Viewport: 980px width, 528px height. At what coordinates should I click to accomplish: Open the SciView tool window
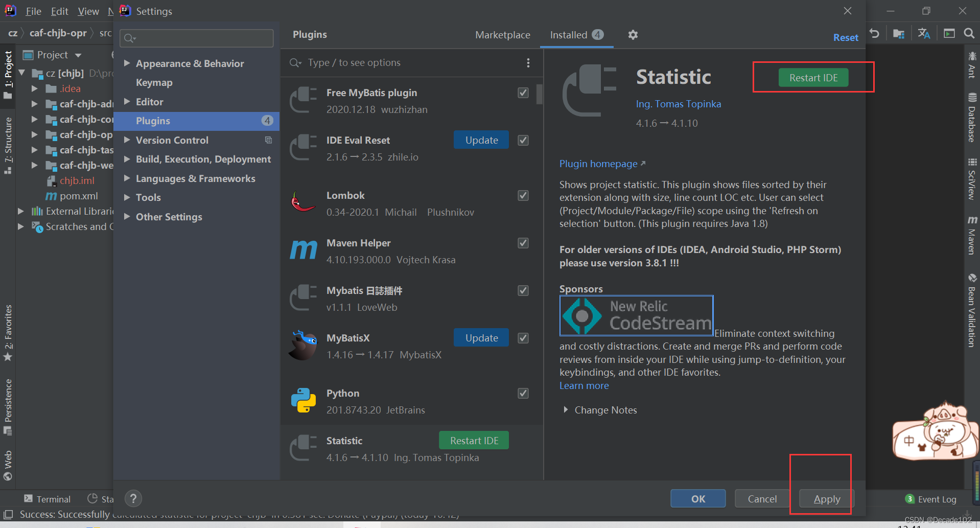(x=972, y=179)
